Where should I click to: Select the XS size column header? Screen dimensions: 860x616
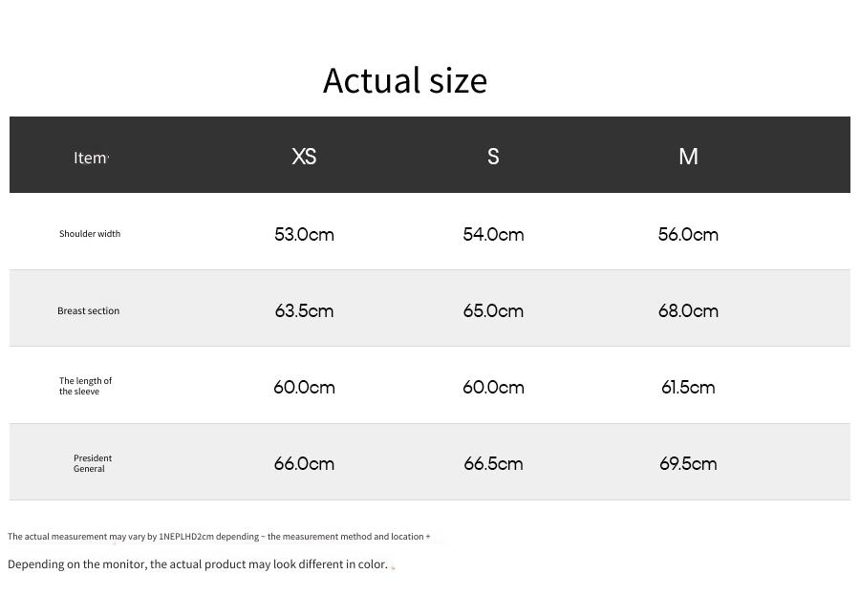304,157
